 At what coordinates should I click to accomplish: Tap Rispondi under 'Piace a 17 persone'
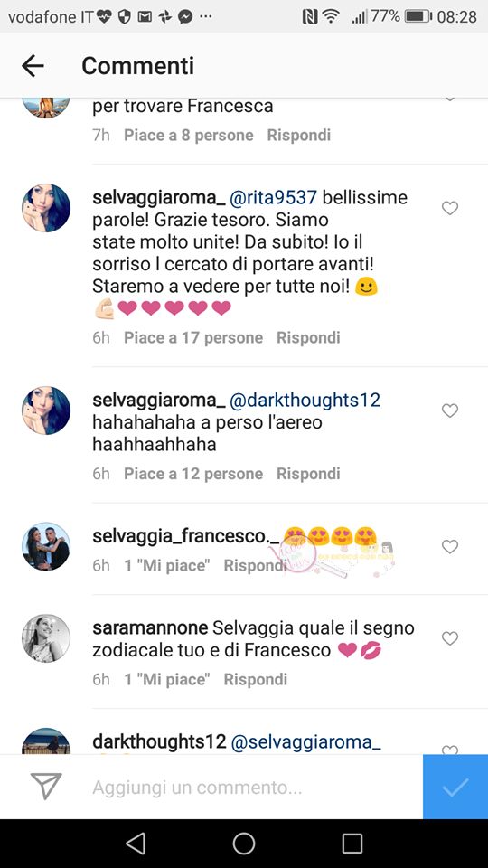308,337
